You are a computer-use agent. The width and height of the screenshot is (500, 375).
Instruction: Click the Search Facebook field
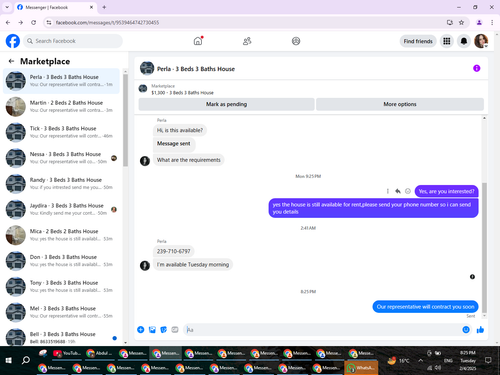(73, 41)
